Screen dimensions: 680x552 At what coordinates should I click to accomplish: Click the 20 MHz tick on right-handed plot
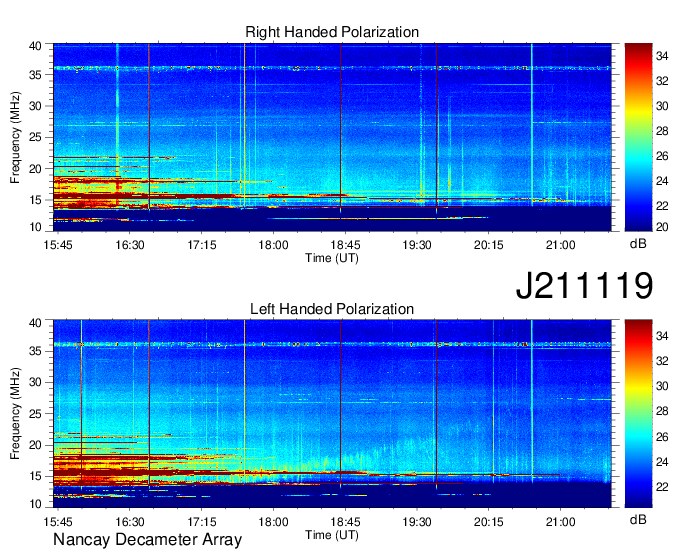35,169
